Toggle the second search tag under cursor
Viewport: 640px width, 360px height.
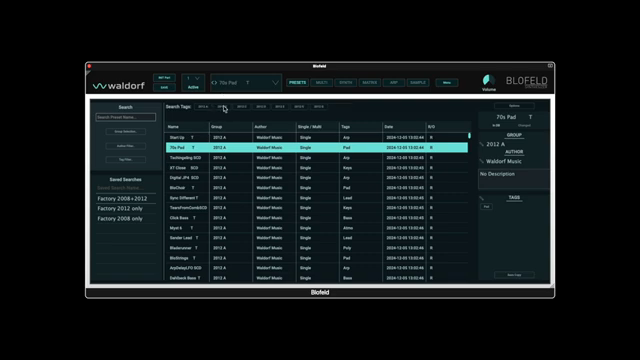(x=222, y=107)
